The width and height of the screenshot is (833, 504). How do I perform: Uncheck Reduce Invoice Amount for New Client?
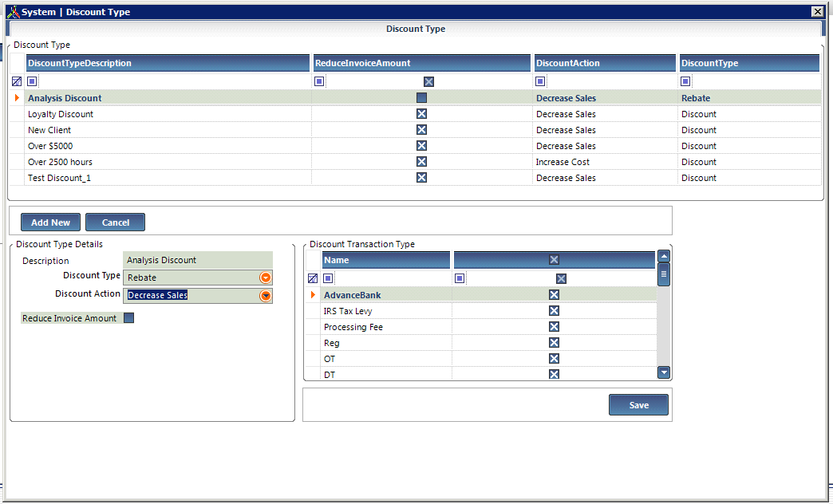pos(421,129)
